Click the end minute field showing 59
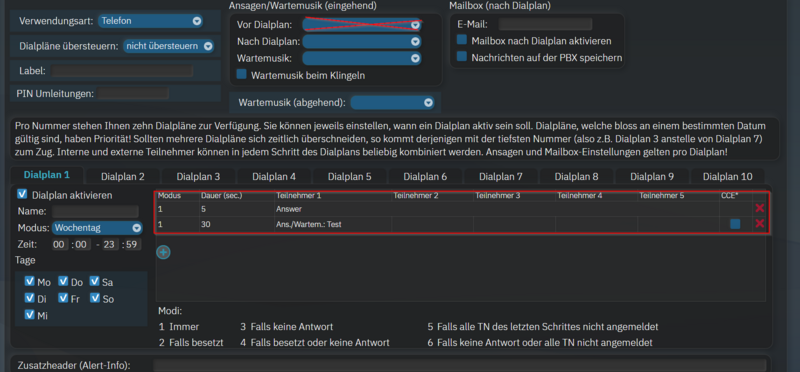 click(x=131, y=244)
